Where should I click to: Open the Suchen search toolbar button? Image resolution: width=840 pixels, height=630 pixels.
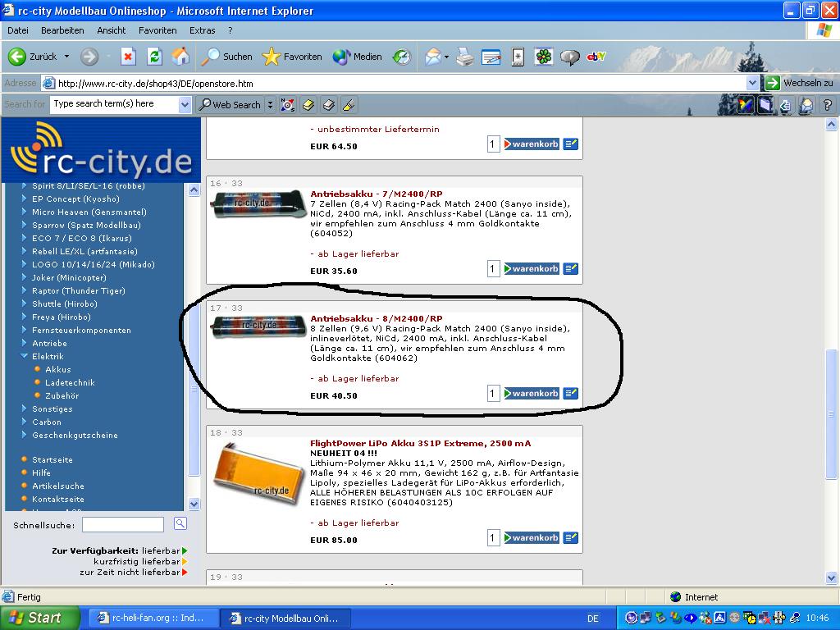click(x=226, y=57)
